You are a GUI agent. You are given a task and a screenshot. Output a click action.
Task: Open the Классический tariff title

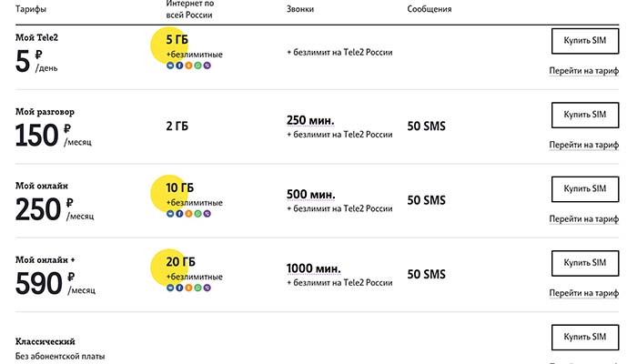tap(45, 341)
